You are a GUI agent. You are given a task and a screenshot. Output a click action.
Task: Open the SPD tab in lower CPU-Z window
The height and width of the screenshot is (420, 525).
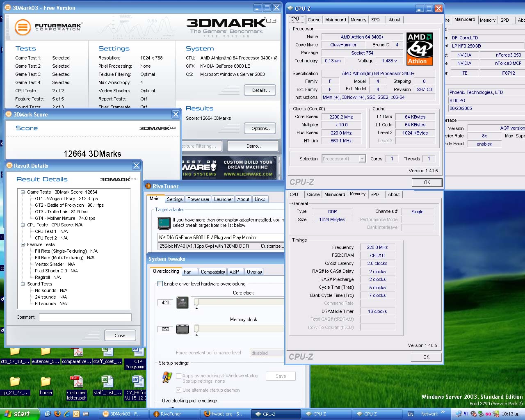374,194
